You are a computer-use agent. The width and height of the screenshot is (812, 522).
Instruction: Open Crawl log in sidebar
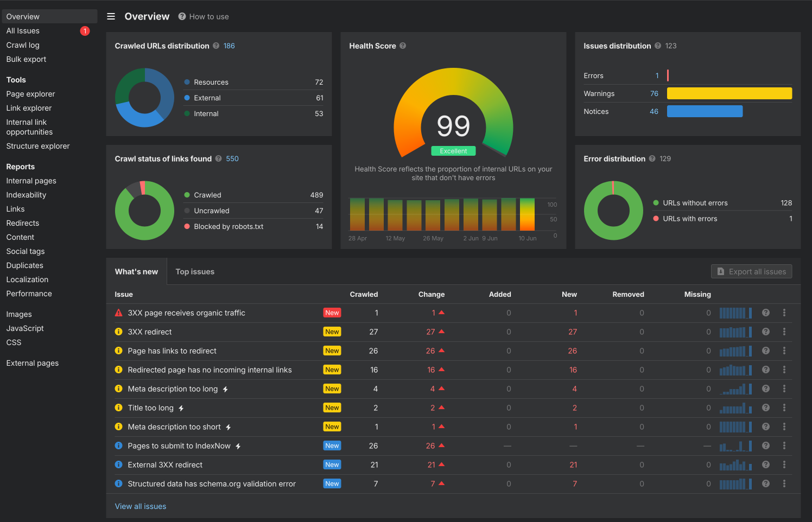(x=23, y=45)
